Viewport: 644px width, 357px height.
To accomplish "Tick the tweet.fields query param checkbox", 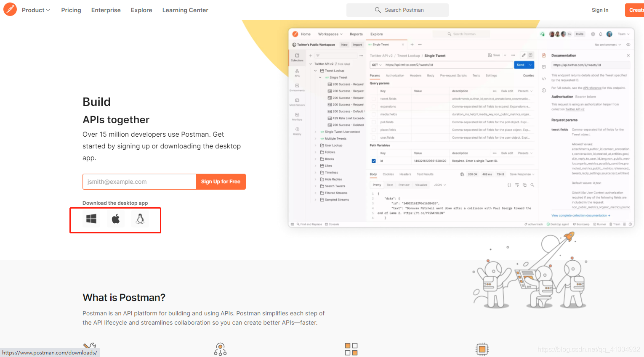I will (x=374, y=99).
